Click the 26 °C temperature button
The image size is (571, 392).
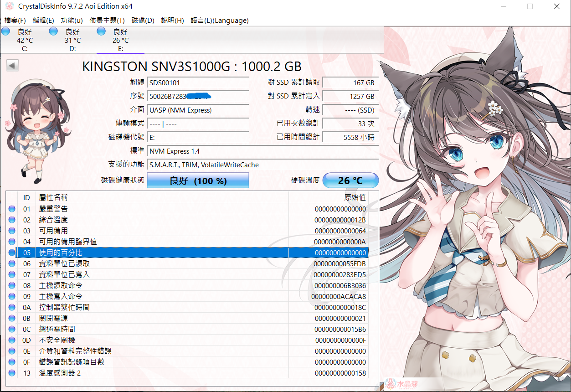tap(350, 181)
